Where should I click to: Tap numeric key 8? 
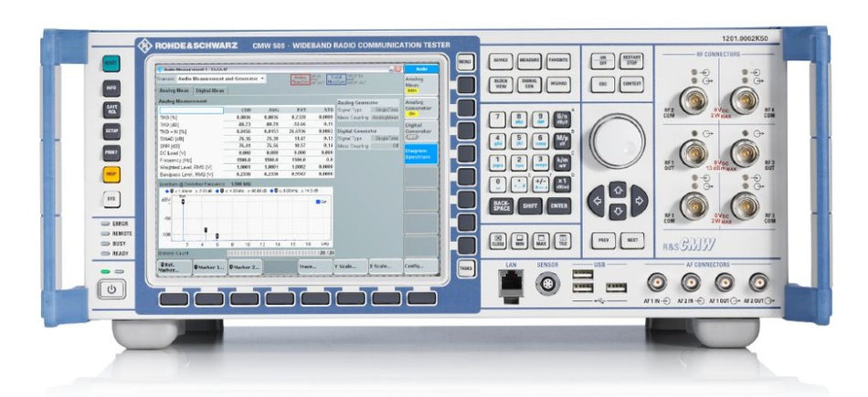pyautogui.click(x=519, y=120)
